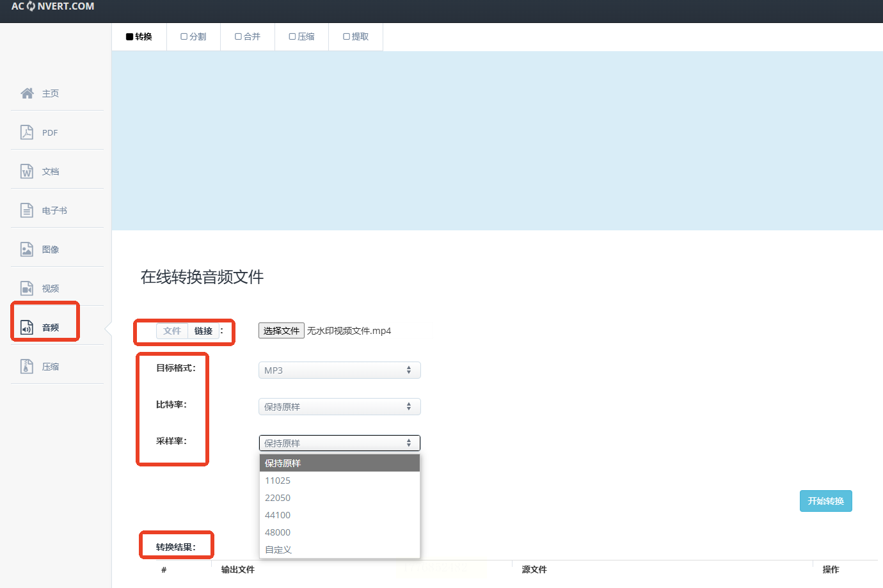Click the 选择文件 button

click(x=282, y=331)
